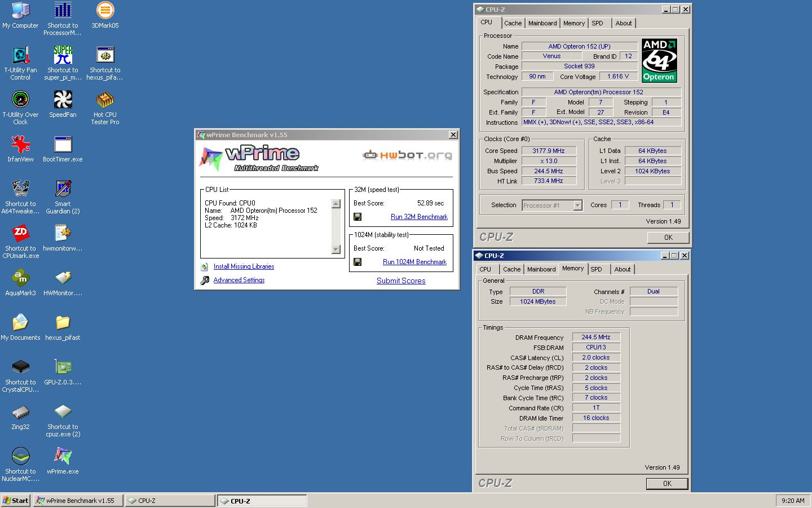Select the T-Utility Over Clock icon
812x508 pixels.
[x=20, y=99]
